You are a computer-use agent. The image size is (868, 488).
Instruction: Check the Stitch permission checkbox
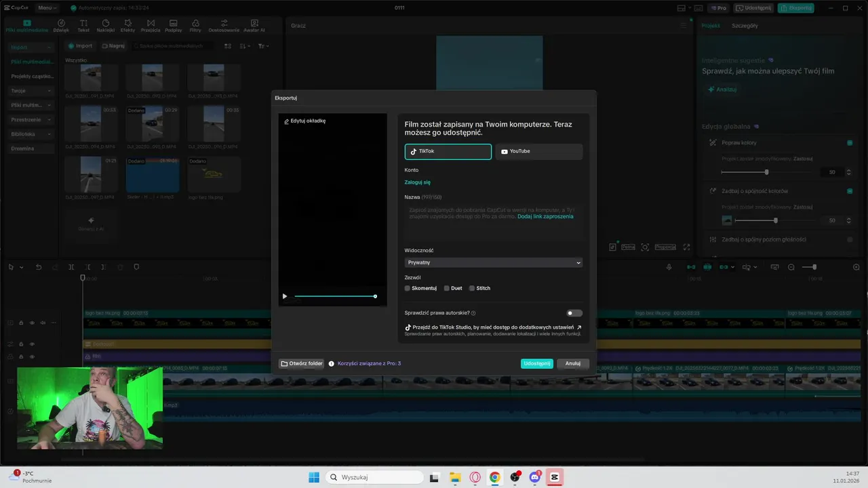click(x=472, y=288)
